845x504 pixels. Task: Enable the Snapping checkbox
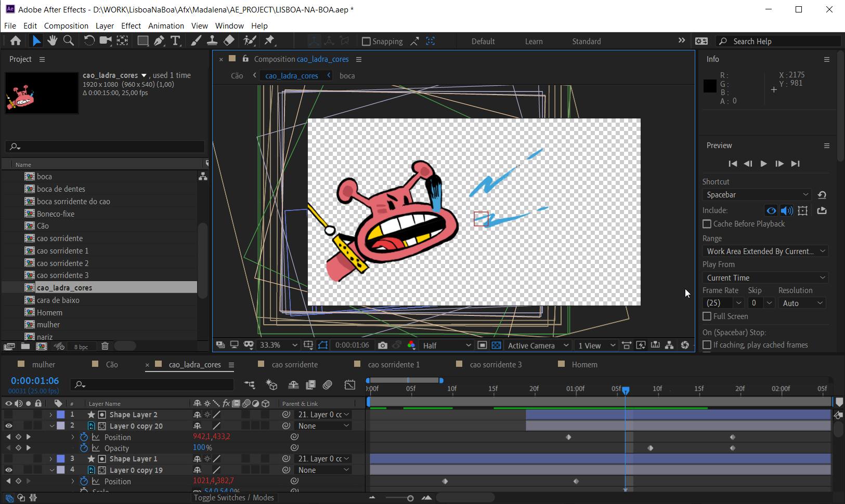pyautogui.click(x=366, y=42)
